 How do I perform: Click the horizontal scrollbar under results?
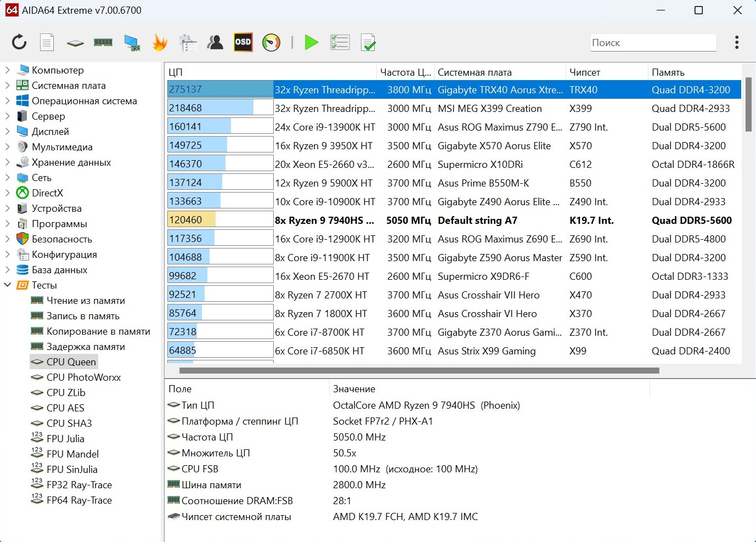click(419, 371)
